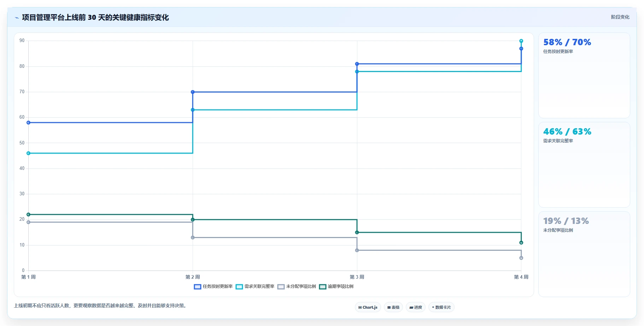Viewport: 644px width, 326px height.
Task: Toggle the 逾期事项比例 legend series
Action: 336,286
